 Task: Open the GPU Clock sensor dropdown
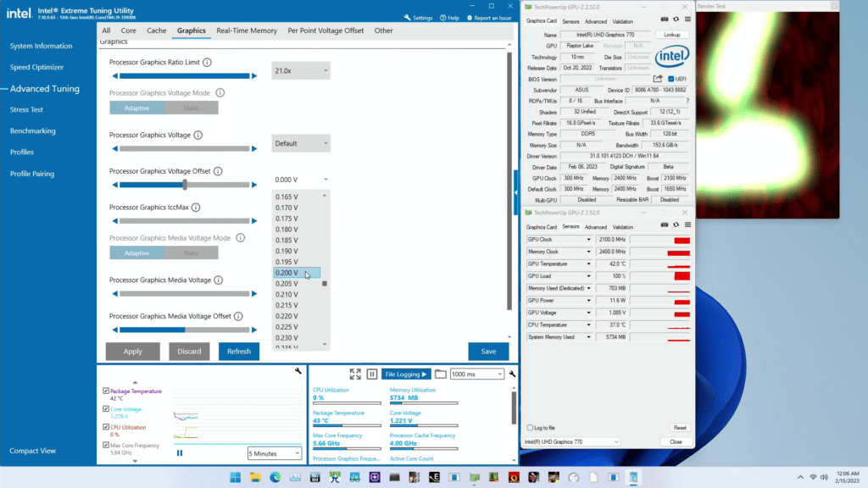[588, 240]
